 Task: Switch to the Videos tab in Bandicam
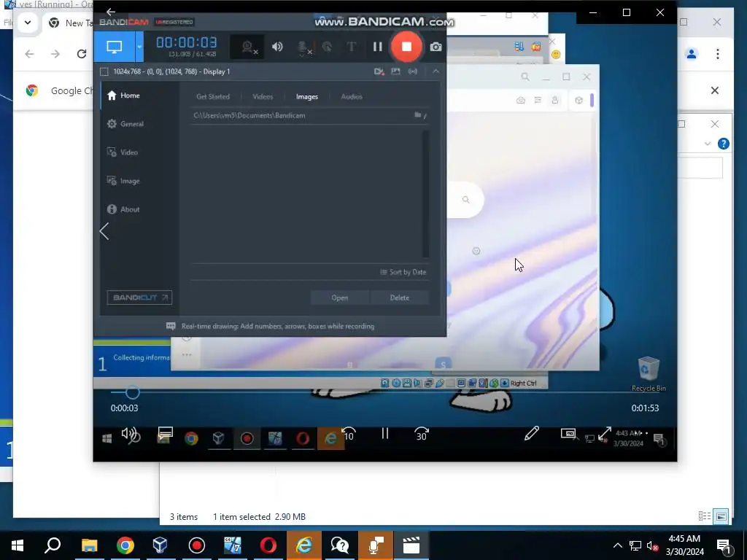pyautogui.click(x=263, y=97)
